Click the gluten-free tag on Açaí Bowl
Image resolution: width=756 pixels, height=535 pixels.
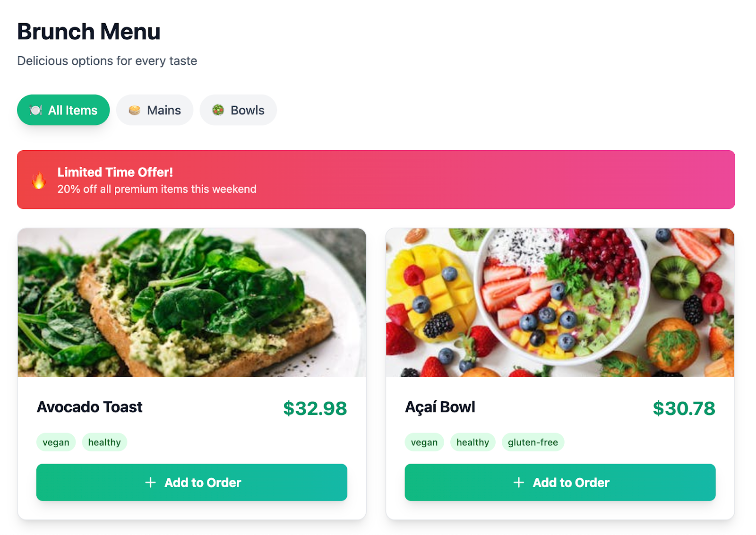pyautogui.click(x=533, y=442)
